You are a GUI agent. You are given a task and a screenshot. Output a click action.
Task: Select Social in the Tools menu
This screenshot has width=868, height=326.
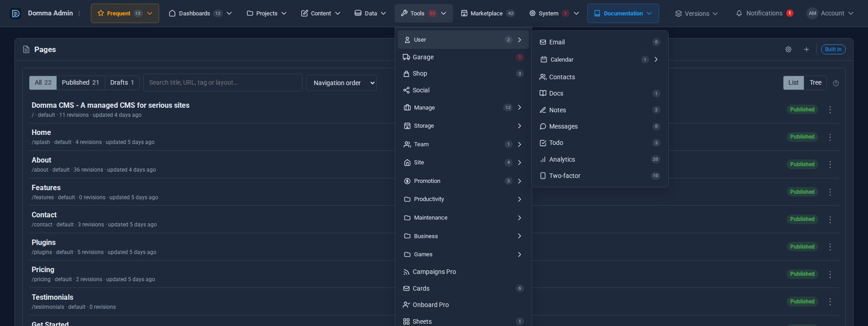click(463, 90)
